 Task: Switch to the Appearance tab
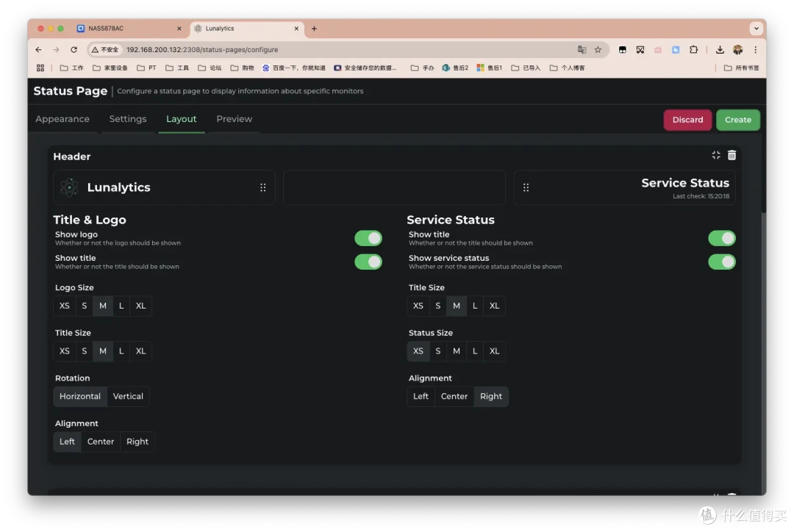[x=62, y=119]
